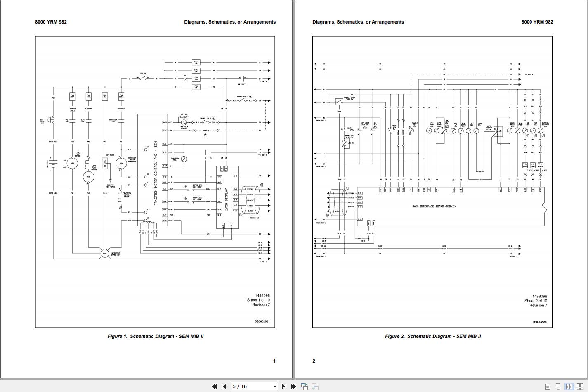The image size is (588, 392).
Task: Click the 'TRACTION MOTOR CONTROL PMC - SEM' label
Action: click(156, 173)
